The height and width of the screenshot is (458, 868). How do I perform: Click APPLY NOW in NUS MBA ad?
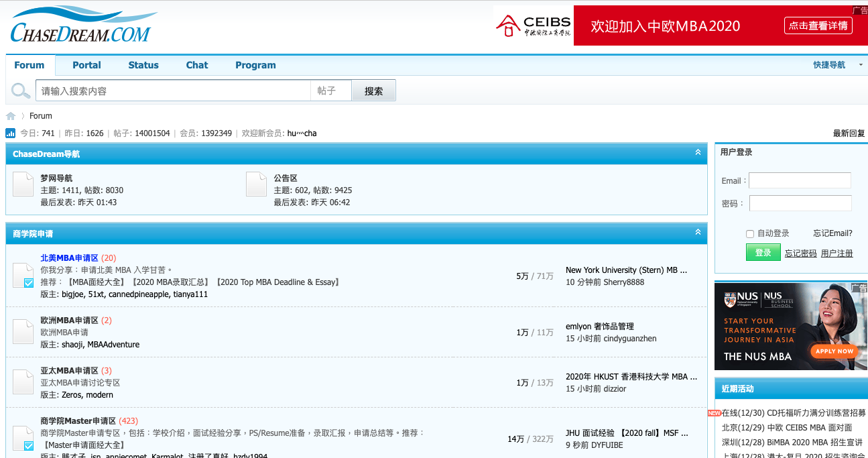[834, 351]
